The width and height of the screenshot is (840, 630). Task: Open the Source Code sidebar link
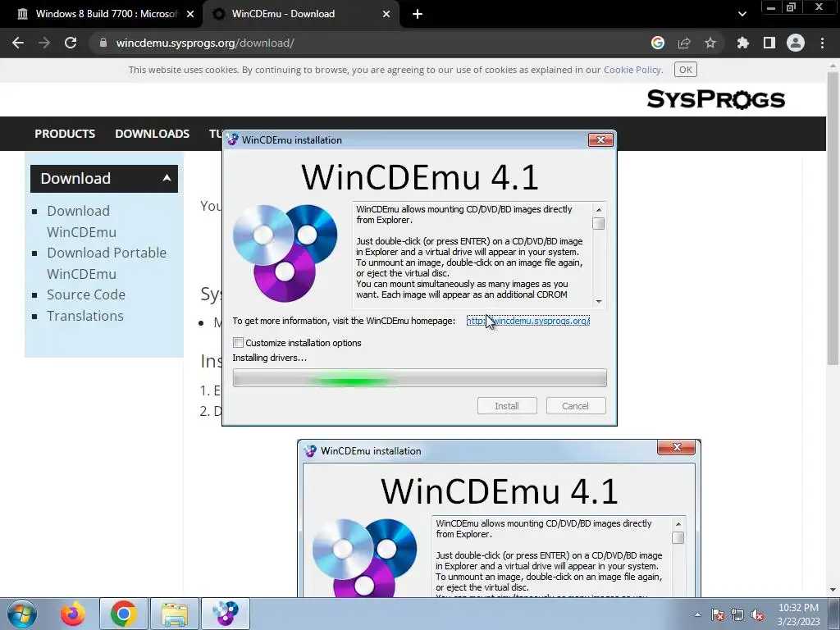(x=86, y=294)
